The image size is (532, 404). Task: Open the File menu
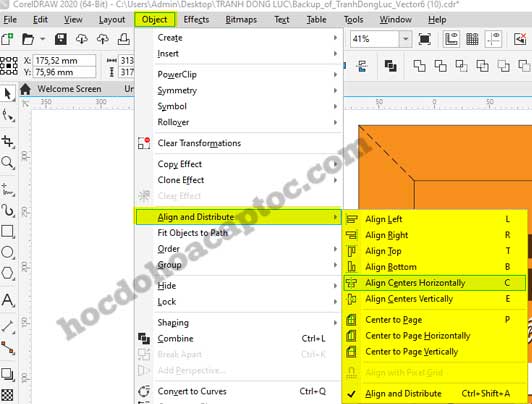coord(10,20)
